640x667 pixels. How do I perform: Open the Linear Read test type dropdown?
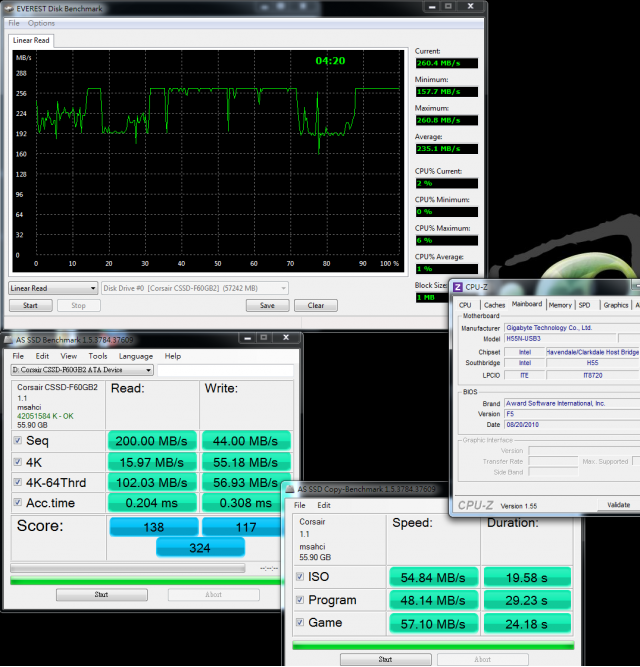pyautogui.click(x=53, y=288)
